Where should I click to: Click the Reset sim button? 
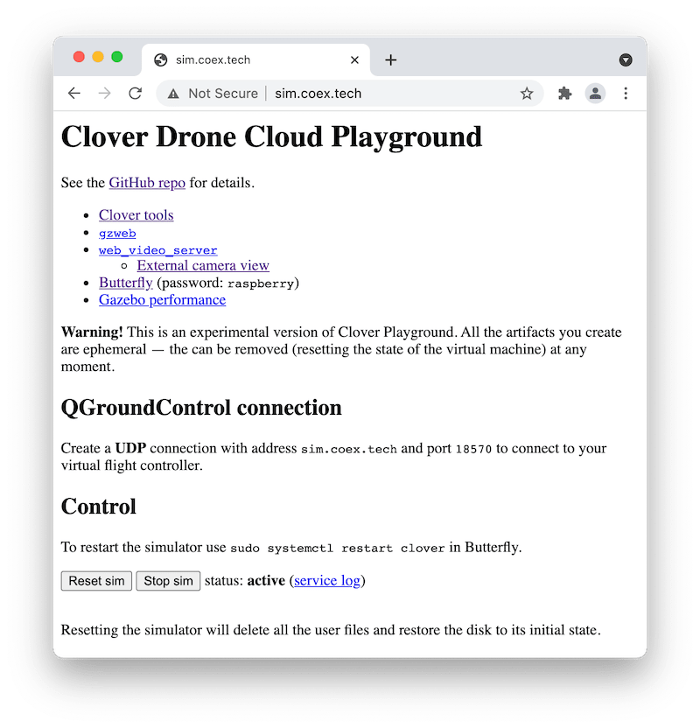point(96,581)
